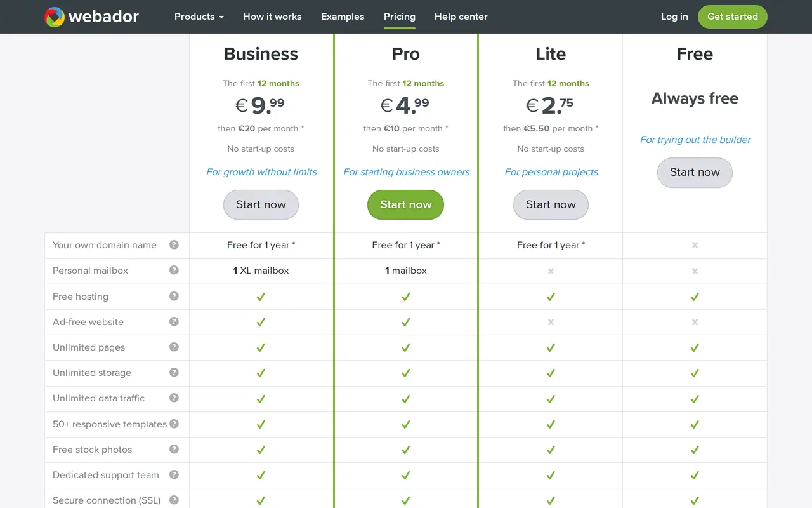This screenshot has width=812, height=508.
Task: Click 'then €20 per month' text
Action: 261,128
